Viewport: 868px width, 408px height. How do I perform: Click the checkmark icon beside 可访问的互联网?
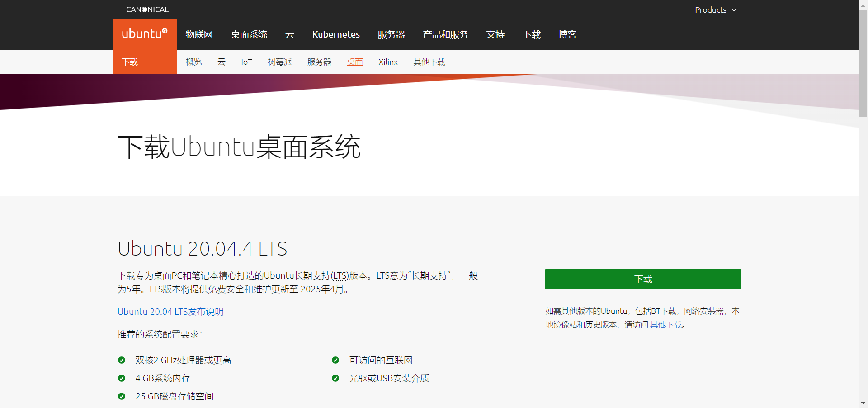pyautogui.click(x=335, y=360)
